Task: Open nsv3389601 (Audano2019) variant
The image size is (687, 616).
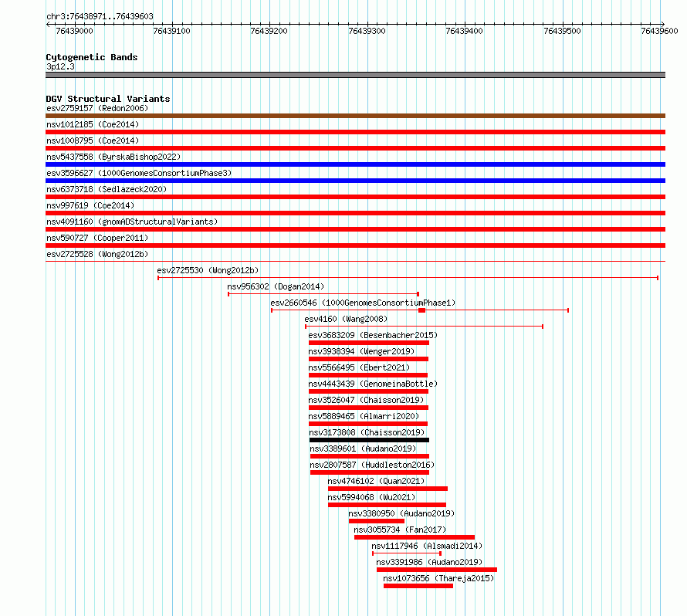Action: pyautogui.click(x=363, y=448)
